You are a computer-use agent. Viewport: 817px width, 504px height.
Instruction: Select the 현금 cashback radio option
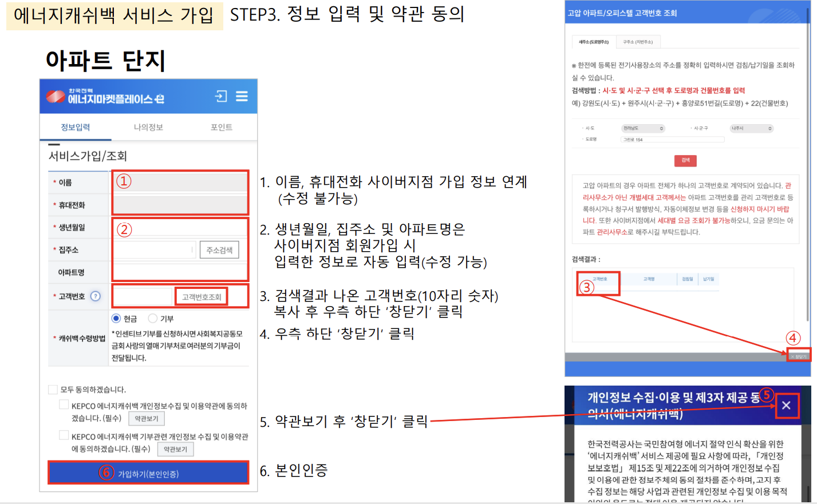point(116,319)
